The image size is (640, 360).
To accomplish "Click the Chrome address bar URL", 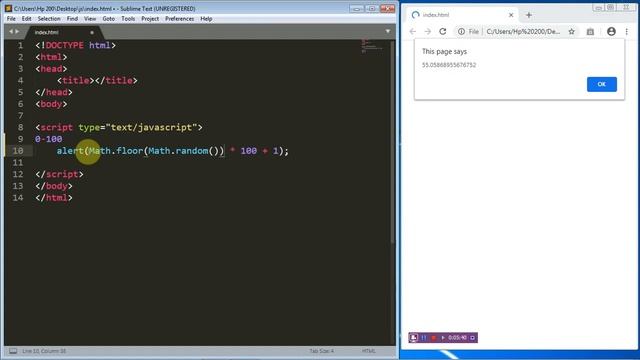I will click(x=523, y=31).
